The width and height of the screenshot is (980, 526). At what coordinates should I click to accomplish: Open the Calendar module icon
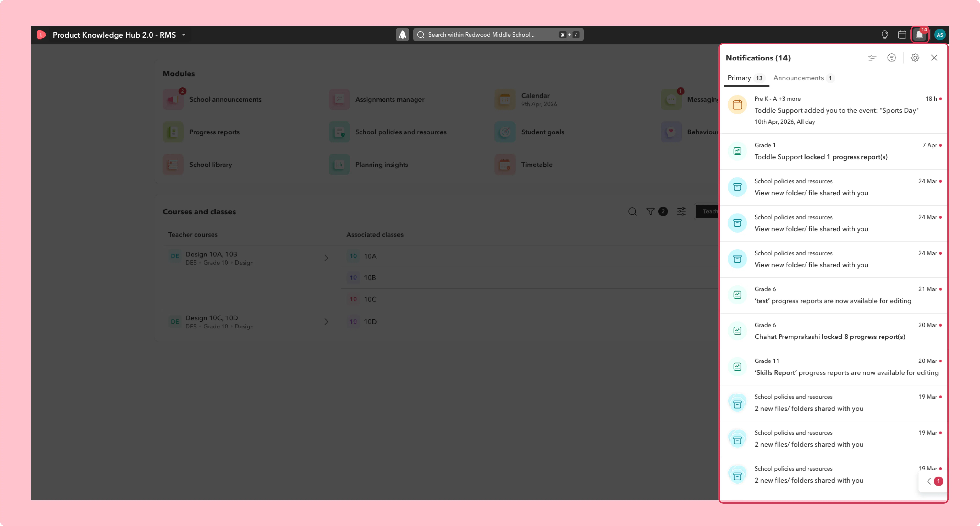click(505, 99)
